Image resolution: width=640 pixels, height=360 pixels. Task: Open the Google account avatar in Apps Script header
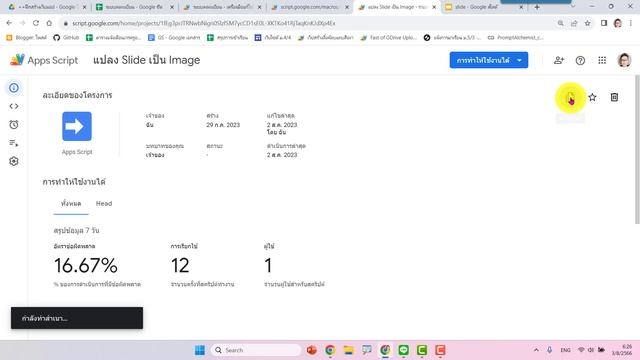pos(624,60)
